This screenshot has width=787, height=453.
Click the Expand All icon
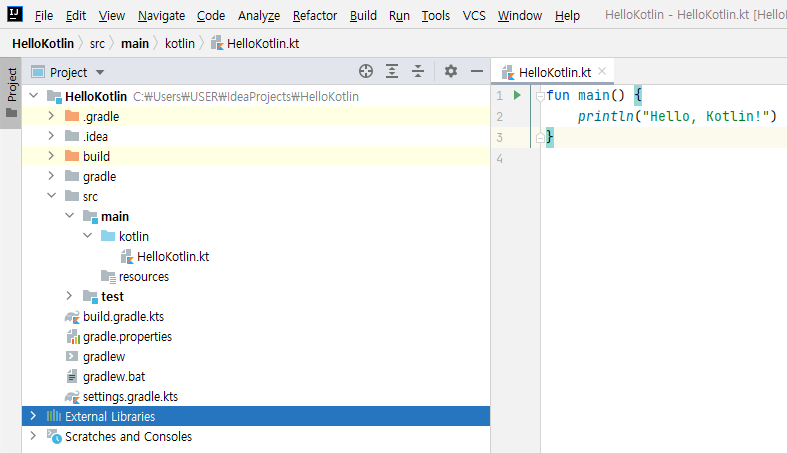click(392, 71)
